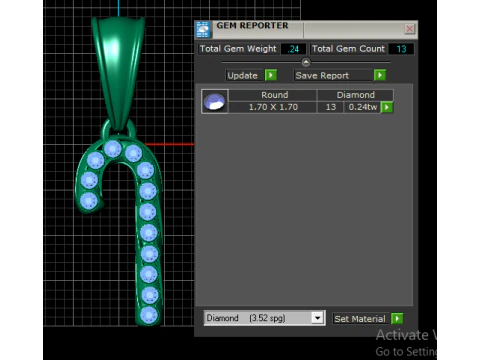Click the Total Gem Weight value .24
480x360 pixels.
[293, 49]
